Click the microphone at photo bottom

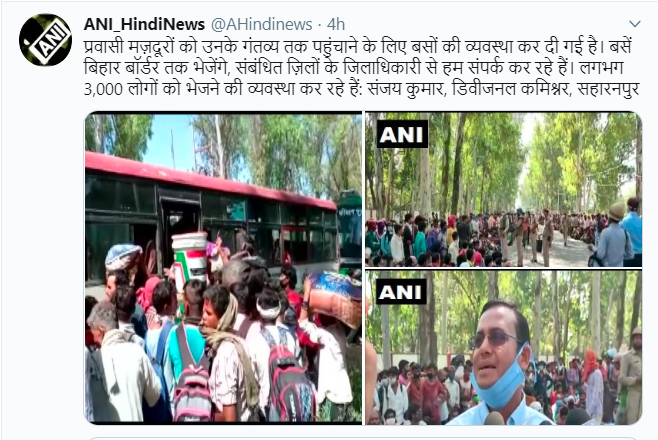495,418
